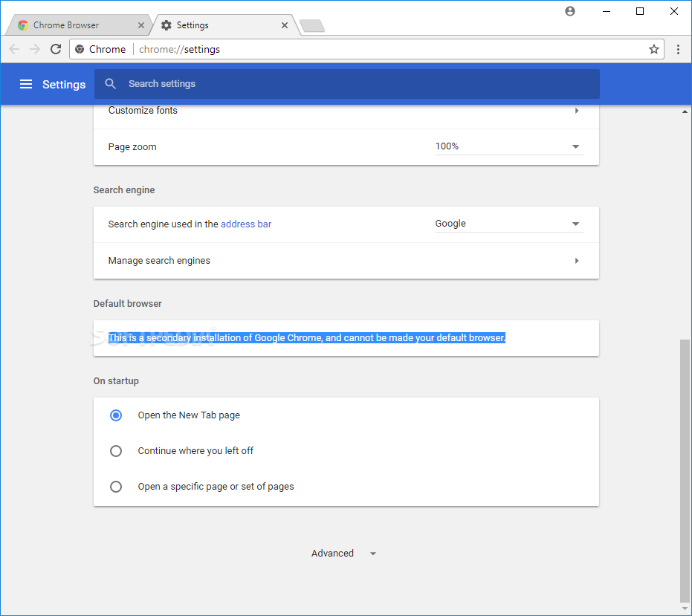The height and width of the screenshot is (616, 692).
Task: Open the profile avatar icon in title bar
Action: [570, 11]
